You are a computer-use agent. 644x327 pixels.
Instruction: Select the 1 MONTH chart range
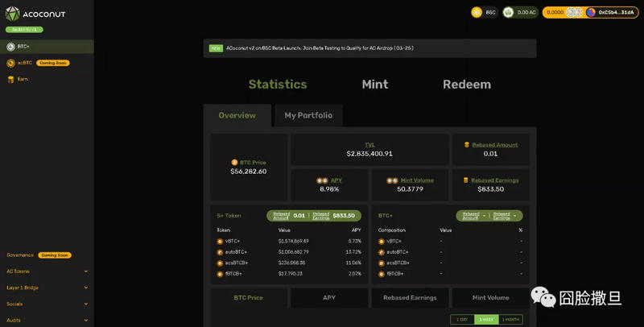[x=510, y=320]
